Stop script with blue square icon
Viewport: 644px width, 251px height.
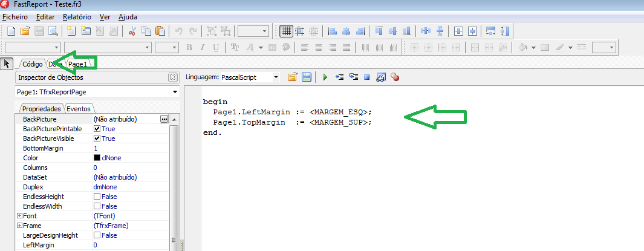367,77
